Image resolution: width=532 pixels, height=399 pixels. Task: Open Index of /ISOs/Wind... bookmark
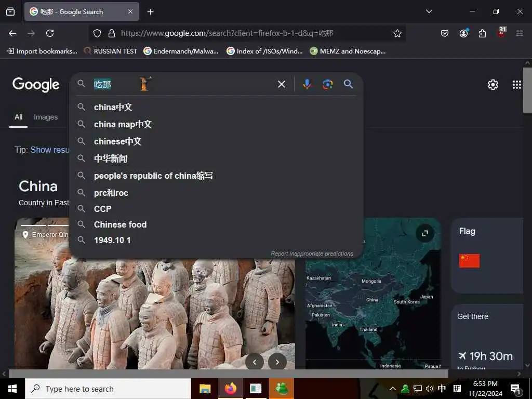click(264, 51)
